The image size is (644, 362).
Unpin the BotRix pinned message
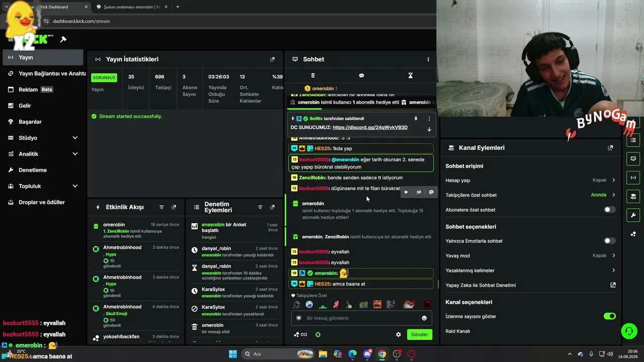[416, 119]
